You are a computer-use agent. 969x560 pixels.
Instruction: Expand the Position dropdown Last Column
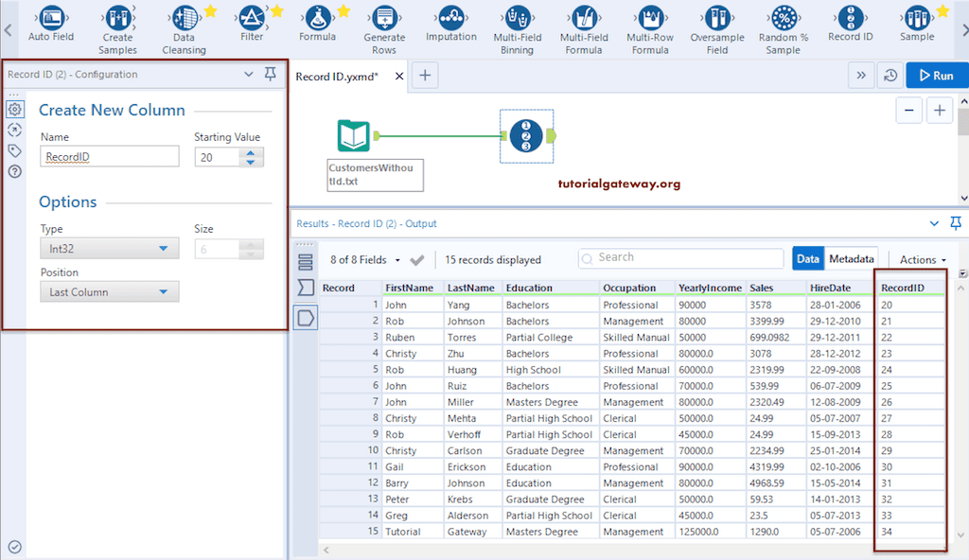110,292
